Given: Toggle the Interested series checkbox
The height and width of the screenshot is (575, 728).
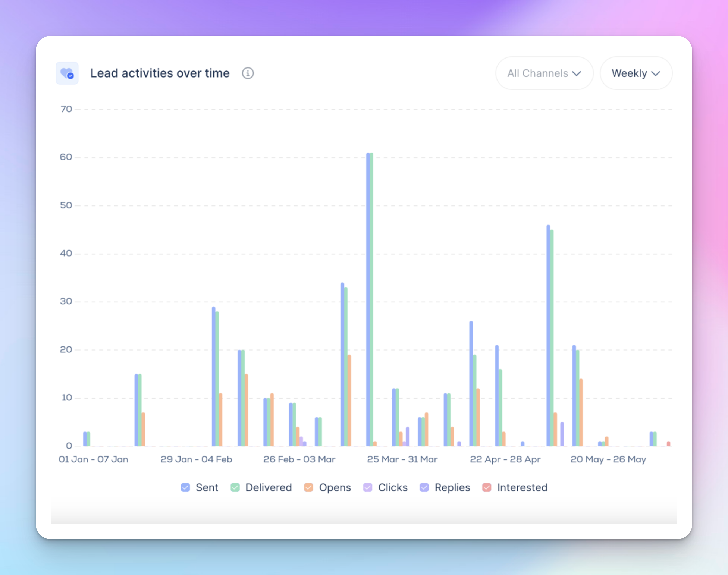Looking at the screenshot, I should (x=487, y=487).
